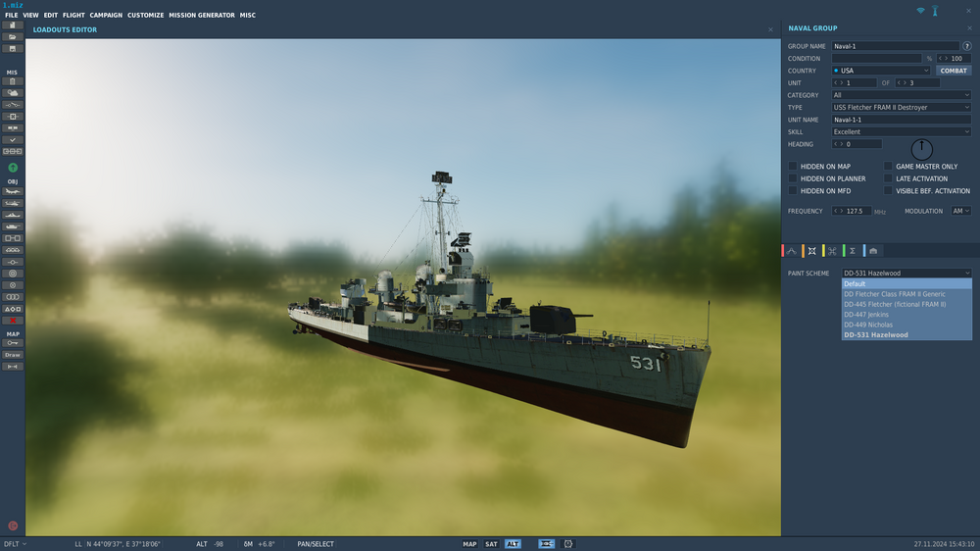The width and height of the screenshot is (980, 551).
Task: Select the helicopter group placement tool
Action: [x=13, y=203]
